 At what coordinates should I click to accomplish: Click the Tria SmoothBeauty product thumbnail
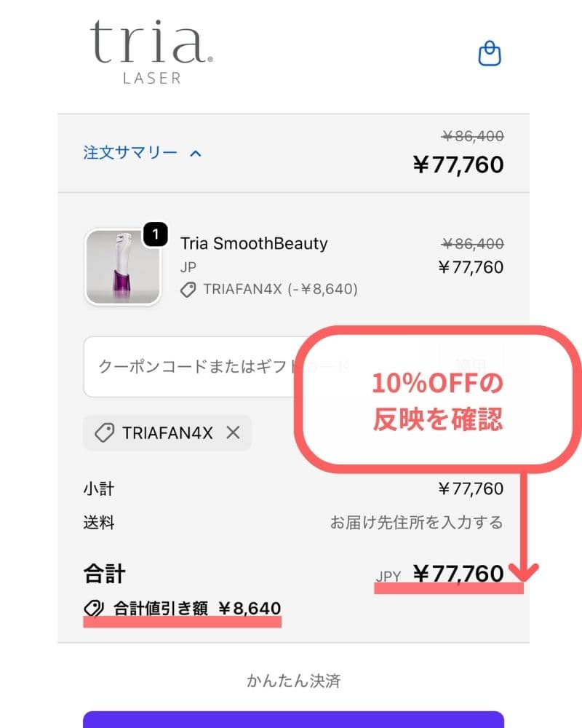(x=123, y=266)
